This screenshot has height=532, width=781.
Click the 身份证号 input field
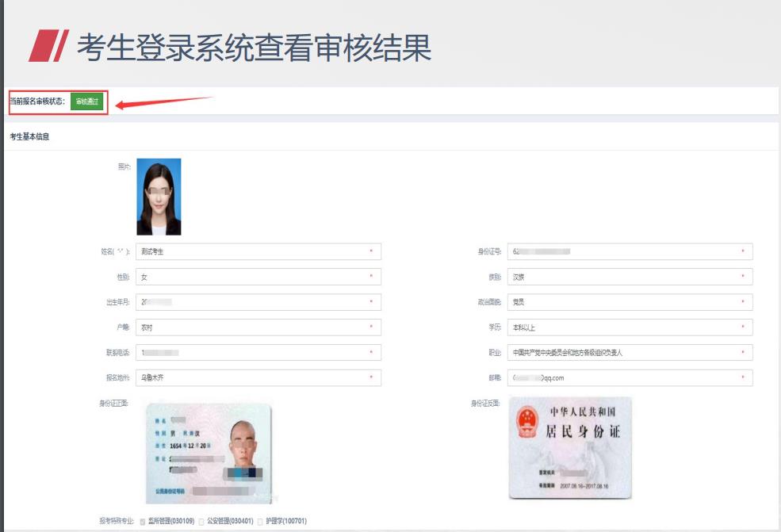[630, 251]
